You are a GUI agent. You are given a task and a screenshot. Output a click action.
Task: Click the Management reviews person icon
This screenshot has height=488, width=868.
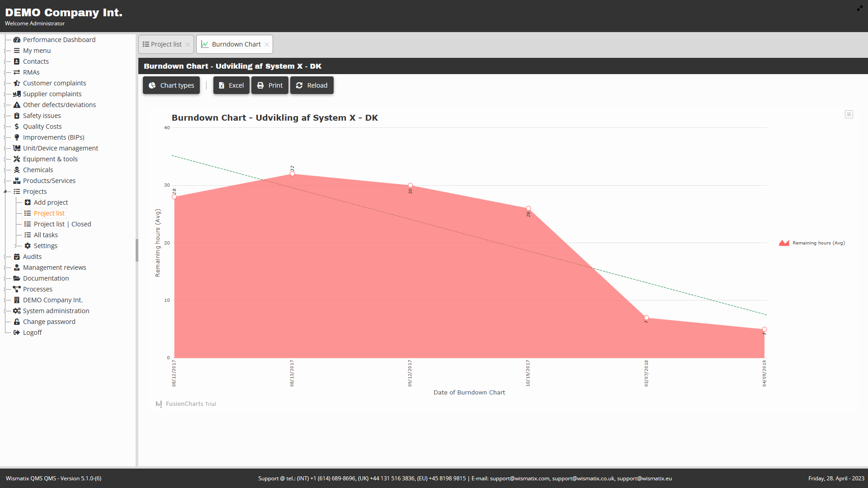coord(17,267)
